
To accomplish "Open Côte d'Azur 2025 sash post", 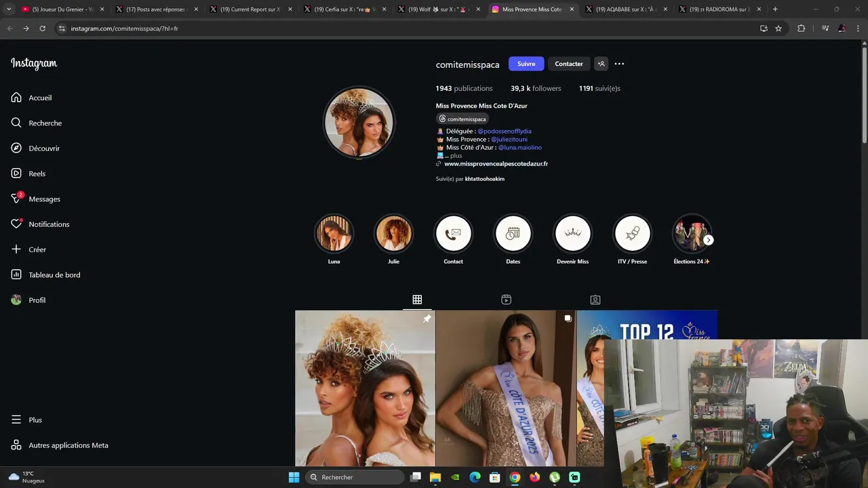I will point(506,388).
